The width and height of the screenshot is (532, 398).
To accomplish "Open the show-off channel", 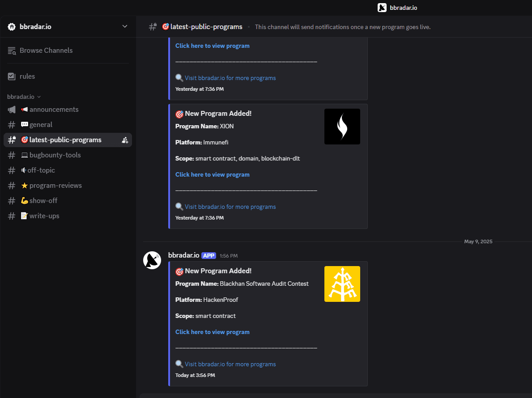I will [x=43, y=201].
